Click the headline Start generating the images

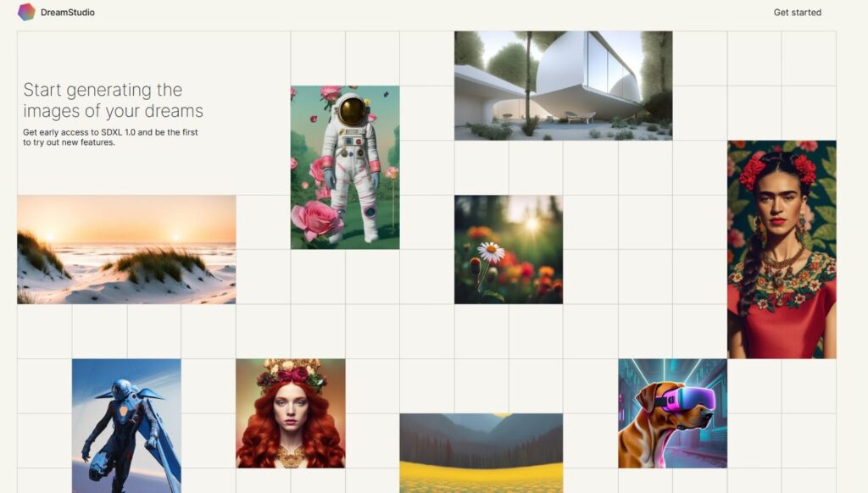pyautogui.click(x=113, y=100)
